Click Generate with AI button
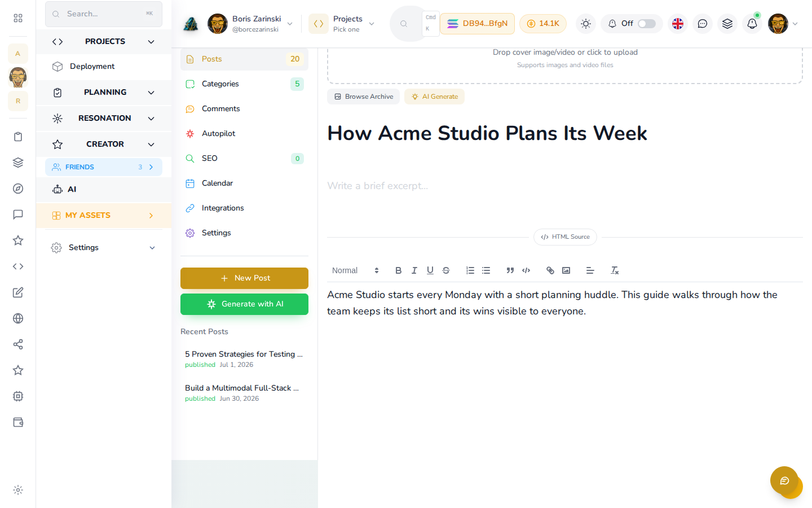The height and width of the screenshot is (508, 812). tap(244, 304)
